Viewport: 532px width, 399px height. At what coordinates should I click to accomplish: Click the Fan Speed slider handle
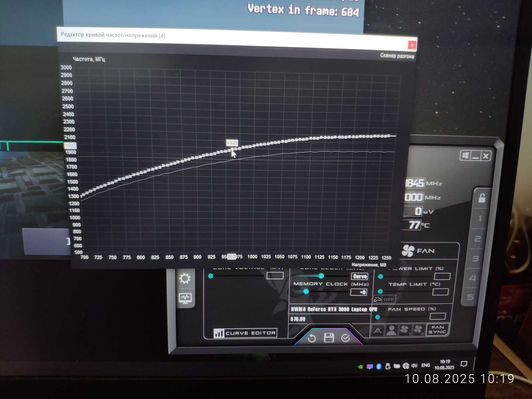click(377, 317)
